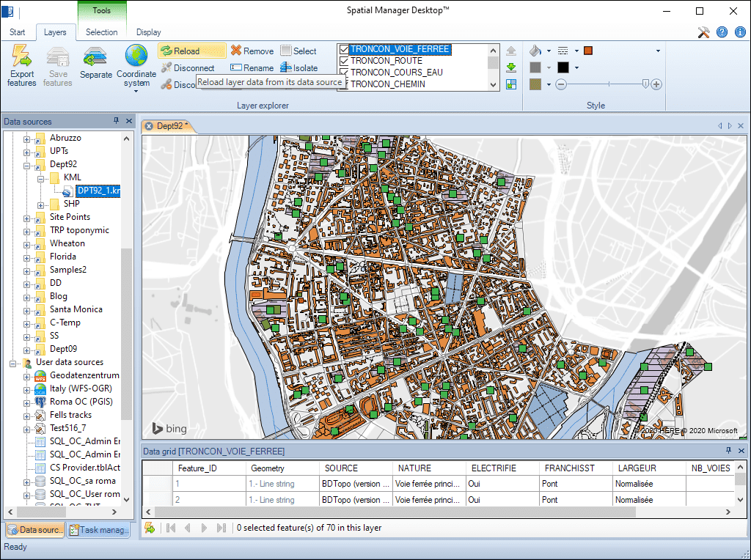Switch to the Display ribbon tab
The height and width of the screenshot is (560, 751).
[148, 32]
